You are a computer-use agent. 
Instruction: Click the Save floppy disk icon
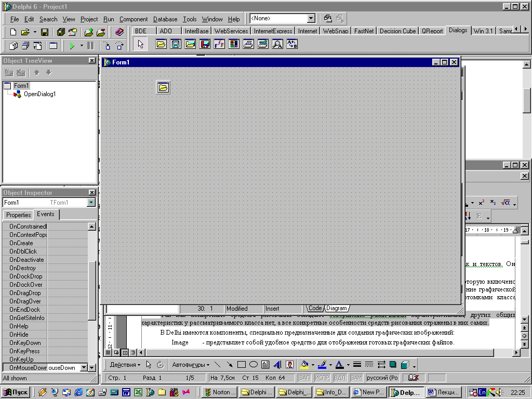45,32
